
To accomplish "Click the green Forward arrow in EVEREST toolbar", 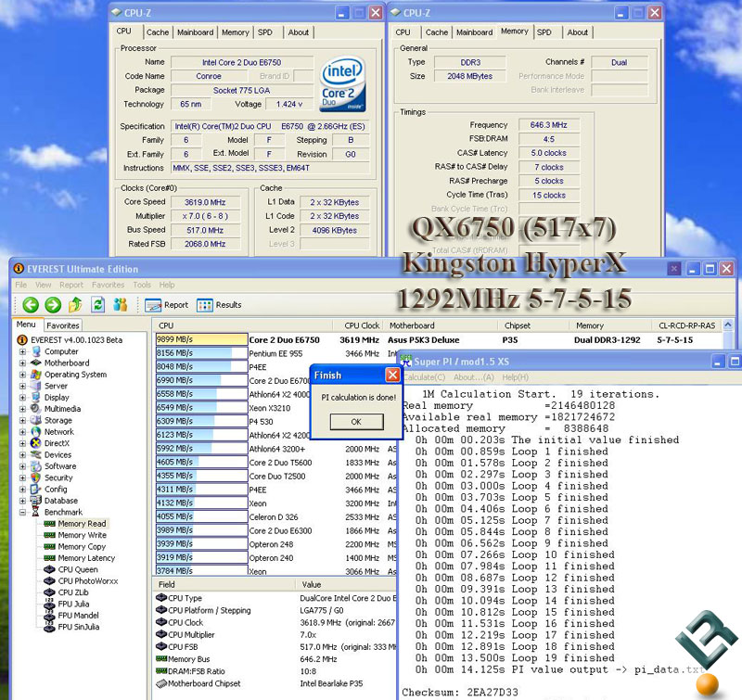I will 53,305.
